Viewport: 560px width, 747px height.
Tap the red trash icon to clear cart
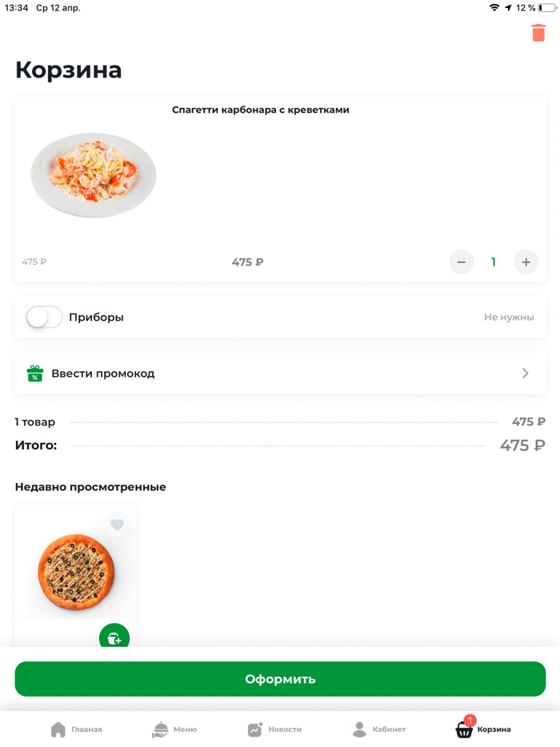click(538, 34)
